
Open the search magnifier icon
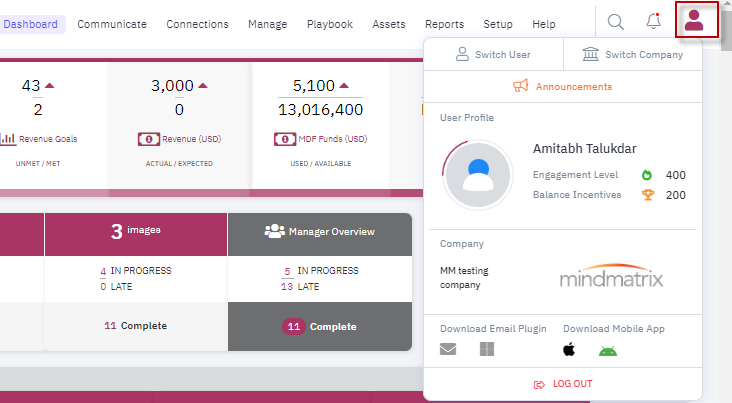pyautogui.click(x=616, y=22)
